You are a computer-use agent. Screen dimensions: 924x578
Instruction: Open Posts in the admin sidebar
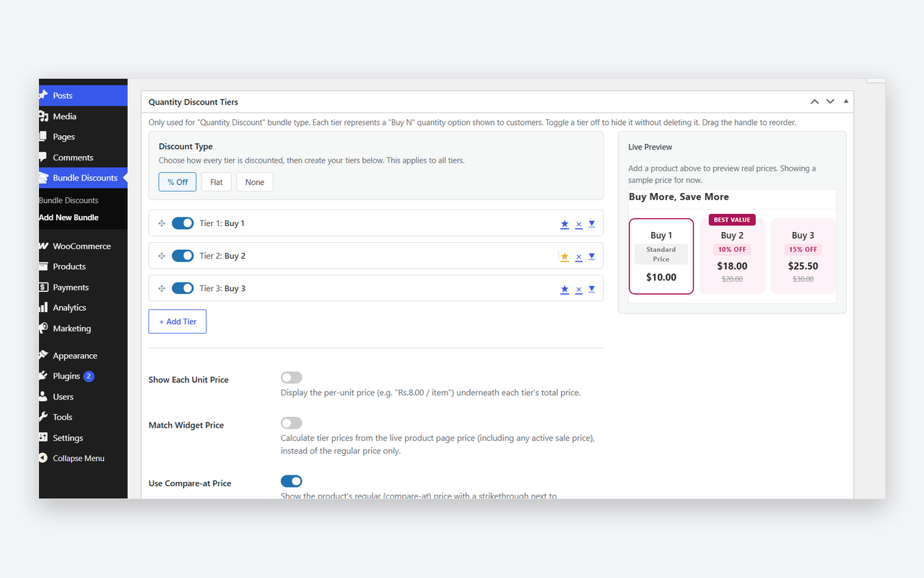pos(83,95)
